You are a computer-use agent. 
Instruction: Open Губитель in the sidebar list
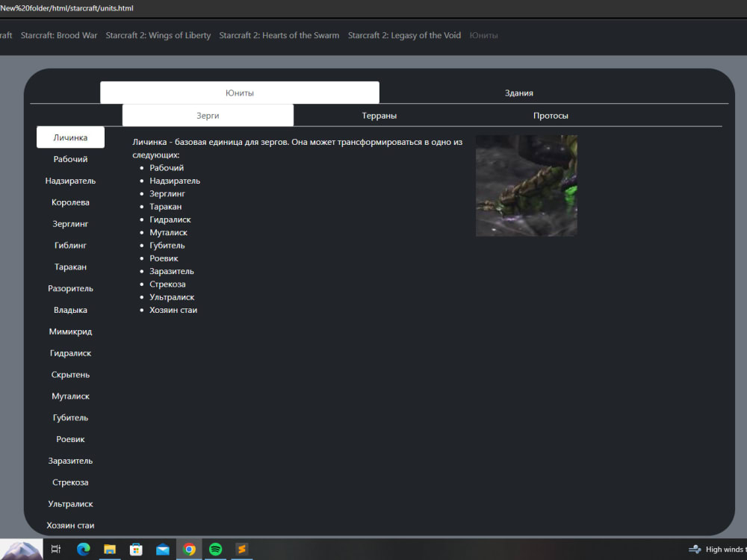[70, 417]
